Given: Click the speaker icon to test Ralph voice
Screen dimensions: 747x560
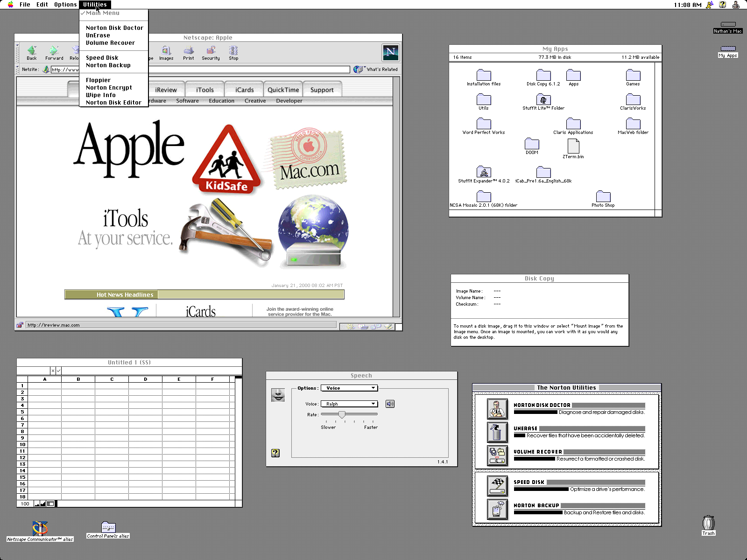Looking at the screenshot, I should point(390,404).
